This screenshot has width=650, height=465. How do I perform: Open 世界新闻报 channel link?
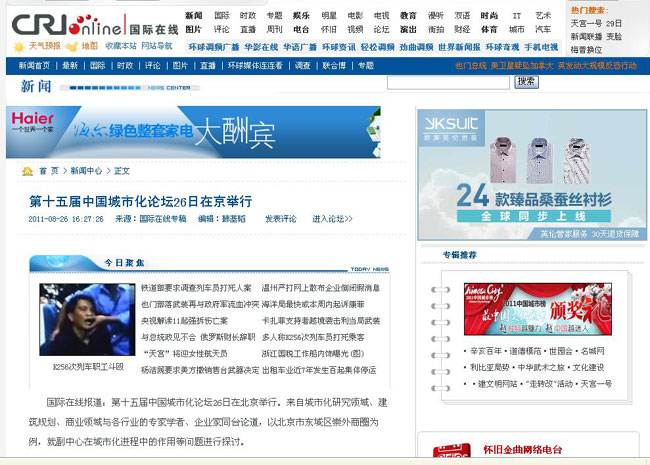tap(459, 47)
